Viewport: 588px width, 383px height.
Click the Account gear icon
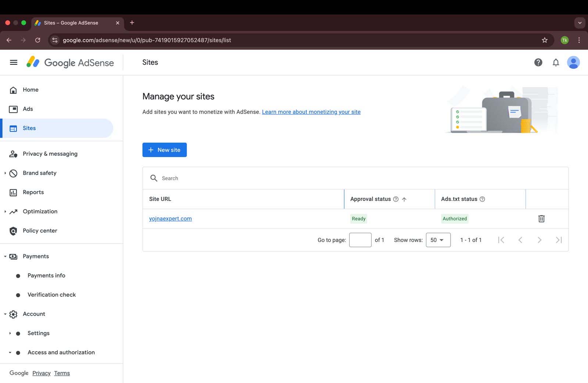[x=13, y=314]
